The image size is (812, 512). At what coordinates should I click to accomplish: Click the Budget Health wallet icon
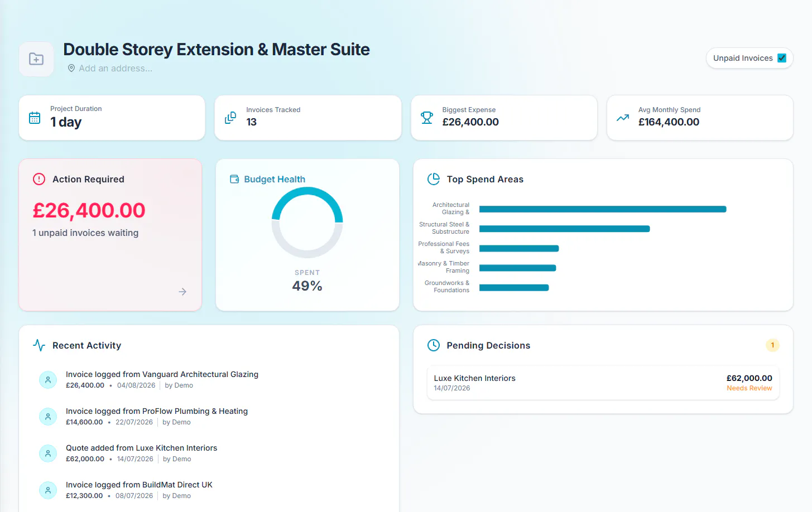click(x=235, y=179)
